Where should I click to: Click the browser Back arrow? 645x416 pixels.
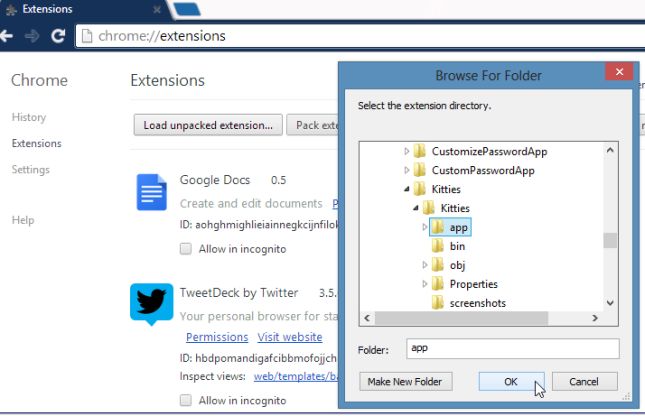7,36
